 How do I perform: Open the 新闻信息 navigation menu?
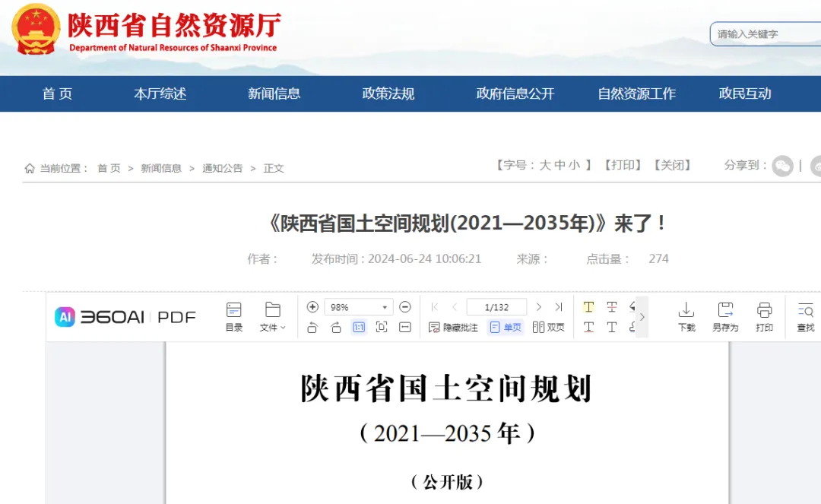274,94
